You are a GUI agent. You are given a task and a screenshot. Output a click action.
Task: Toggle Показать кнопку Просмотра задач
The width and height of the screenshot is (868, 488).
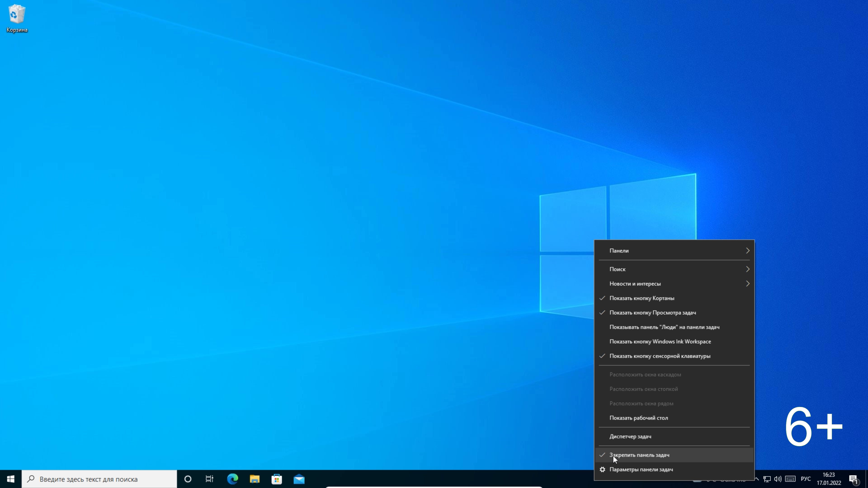[674, 312]
